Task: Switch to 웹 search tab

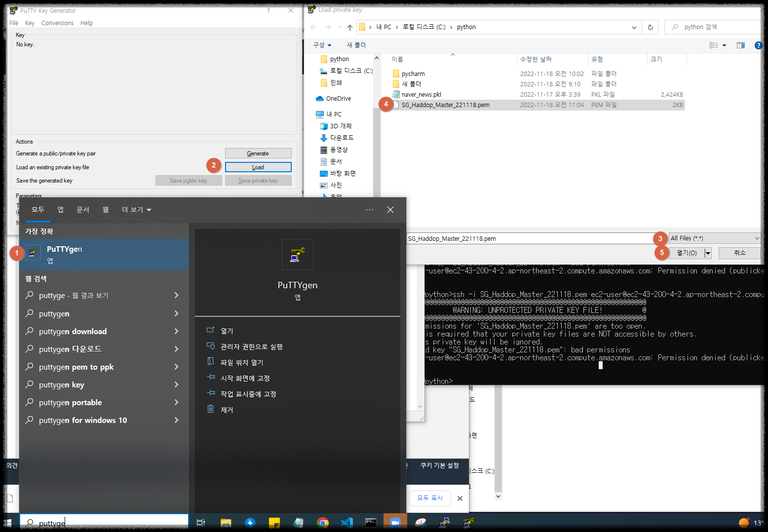Action: 105,210
